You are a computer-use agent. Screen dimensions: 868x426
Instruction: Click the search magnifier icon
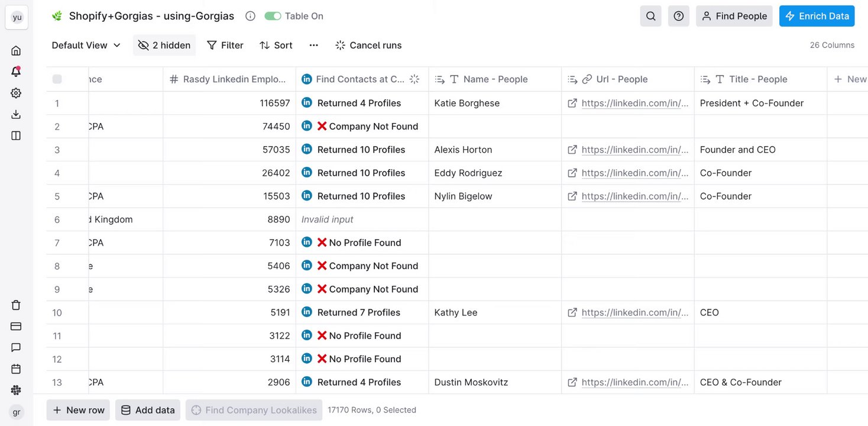pyautogui.click(x=650, y=16)
